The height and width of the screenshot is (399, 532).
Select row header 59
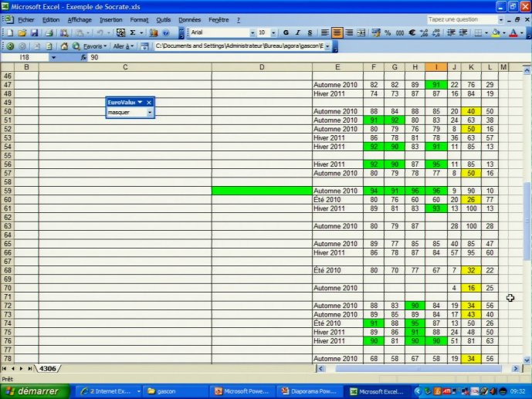click(x=8, y=191)
